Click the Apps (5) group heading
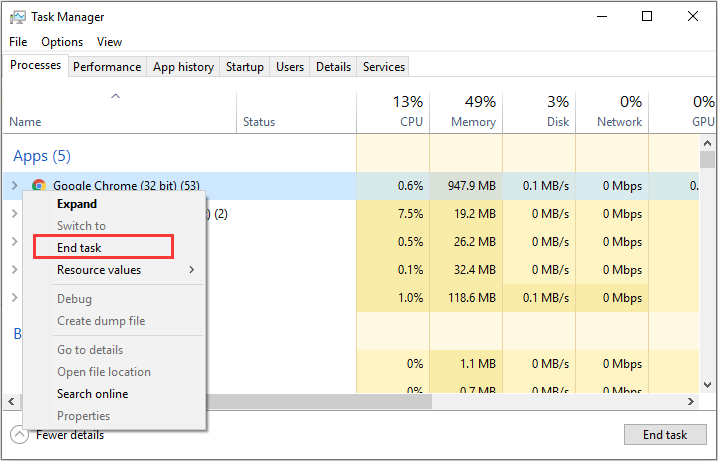718x461 pixels. [42, 156]
